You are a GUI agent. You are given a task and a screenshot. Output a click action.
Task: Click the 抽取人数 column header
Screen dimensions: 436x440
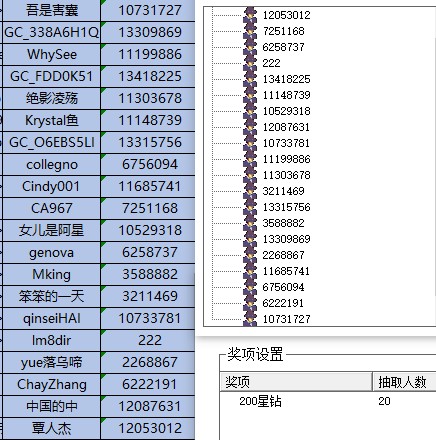(404, 382)
